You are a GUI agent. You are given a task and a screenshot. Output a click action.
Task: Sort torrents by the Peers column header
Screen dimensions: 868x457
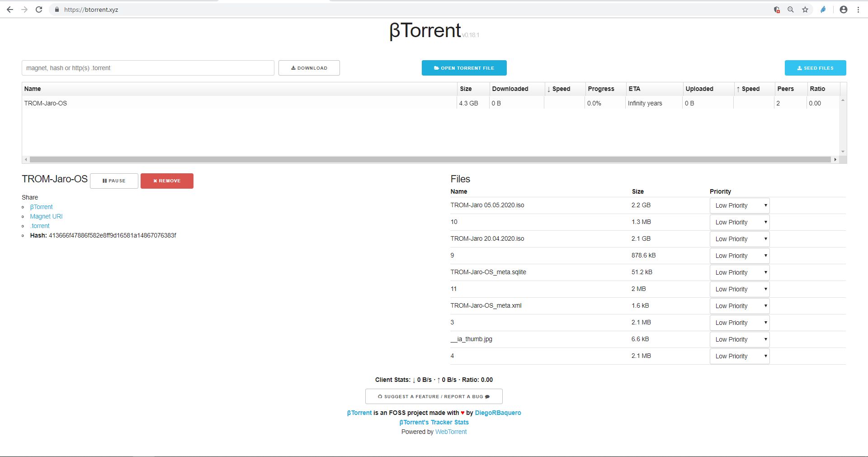[785, 89]
